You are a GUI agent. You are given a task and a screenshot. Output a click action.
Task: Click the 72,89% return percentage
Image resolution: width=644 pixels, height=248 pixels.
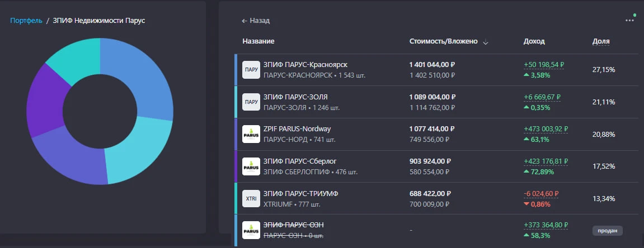pyautogui.click(x=542, y=171)
